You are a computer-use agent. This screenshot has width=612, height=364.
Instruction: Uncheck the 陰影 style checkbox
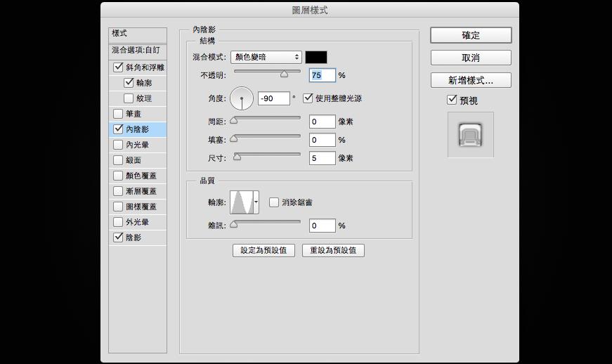tap(118, 238)
